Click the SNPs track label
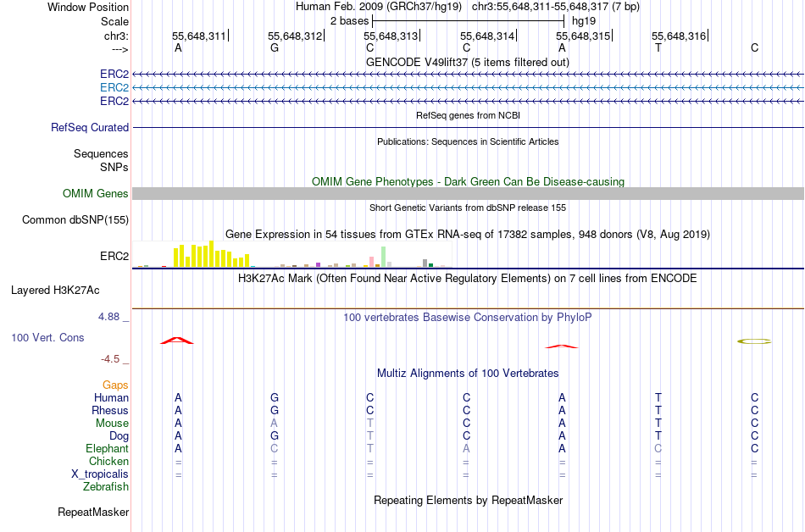Screen dimensions: 805x532 [x=114, y=167]
